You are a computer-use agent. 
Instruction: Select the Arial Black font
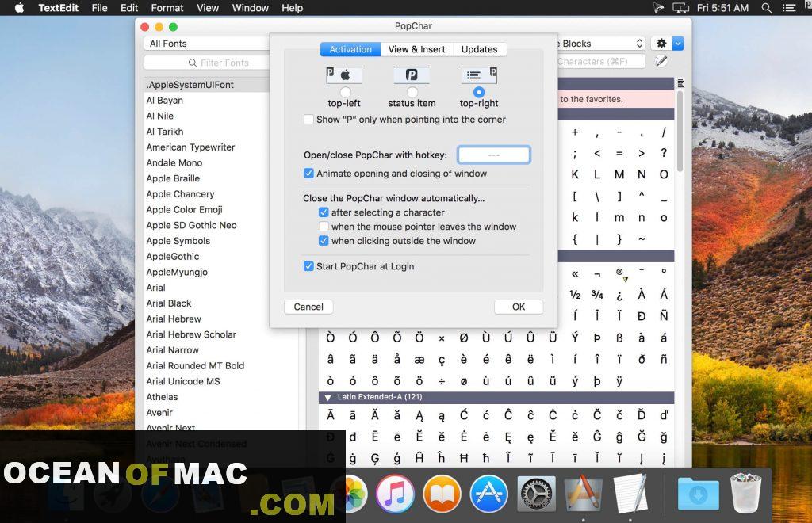(169, 303)
